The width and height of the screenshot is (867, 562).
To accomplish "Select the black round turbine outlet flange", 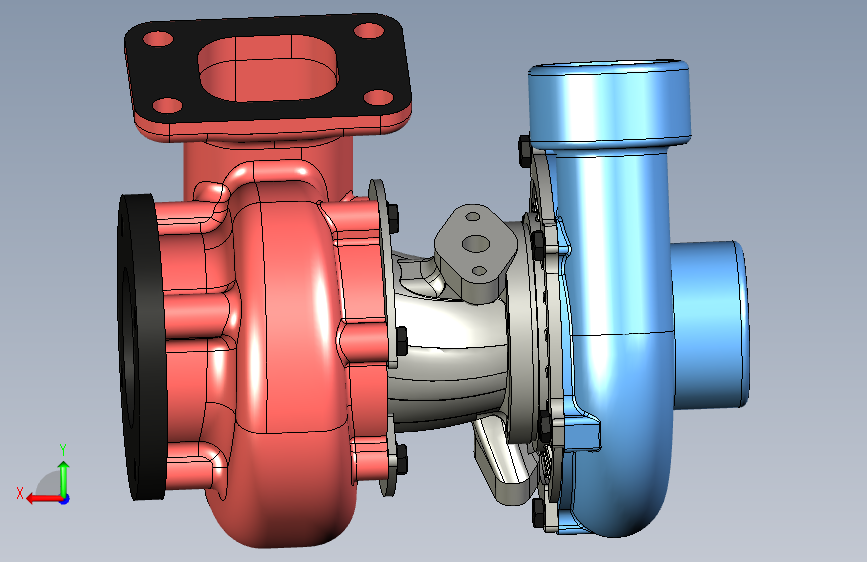I will [141, 347].
